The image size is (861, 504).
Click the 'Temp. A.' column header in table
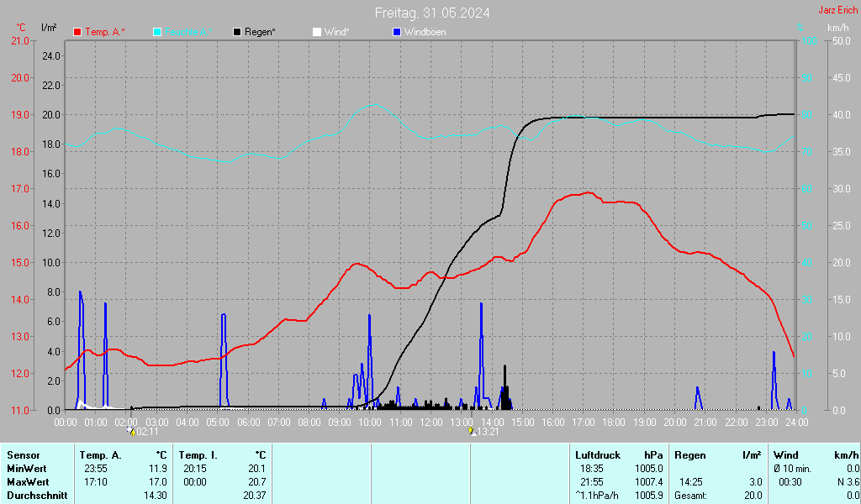click(100, 455)
